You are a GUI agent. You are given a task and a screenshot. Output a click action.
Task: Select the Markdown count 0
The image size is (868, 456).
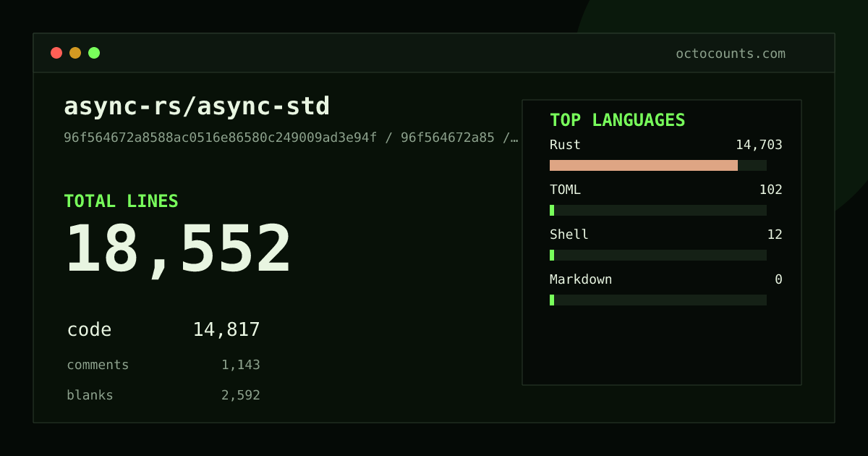point(778,279)
